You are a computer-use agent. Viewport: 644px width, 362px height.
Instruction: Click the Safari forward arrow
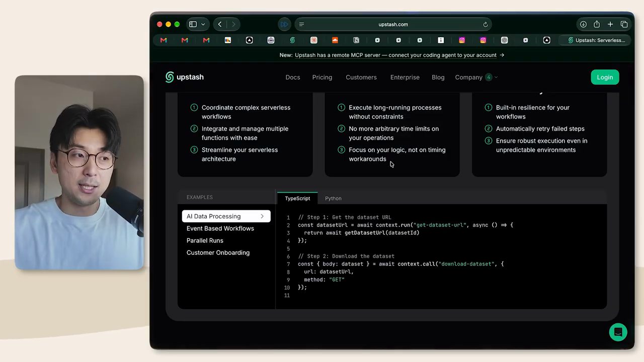pyautogui.click(x=233, y=24)
